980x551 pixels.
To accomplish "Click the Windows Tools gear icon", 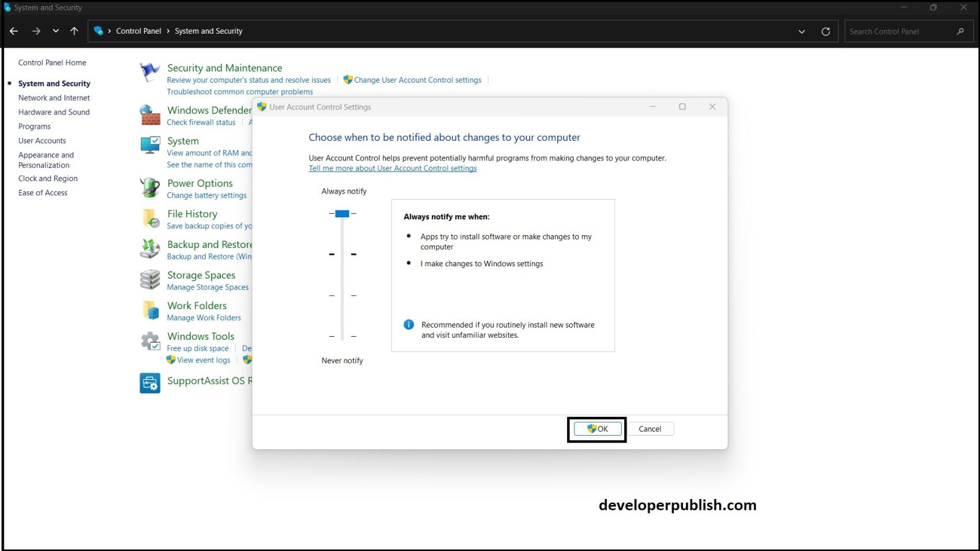I will pyautogui.click(x=150, y=341).
